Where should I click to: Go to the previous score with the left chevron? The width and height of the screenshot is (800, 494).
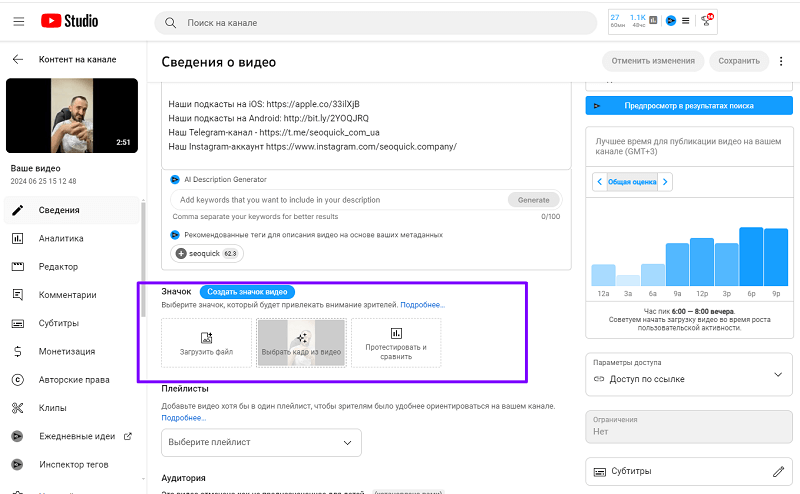599,182
